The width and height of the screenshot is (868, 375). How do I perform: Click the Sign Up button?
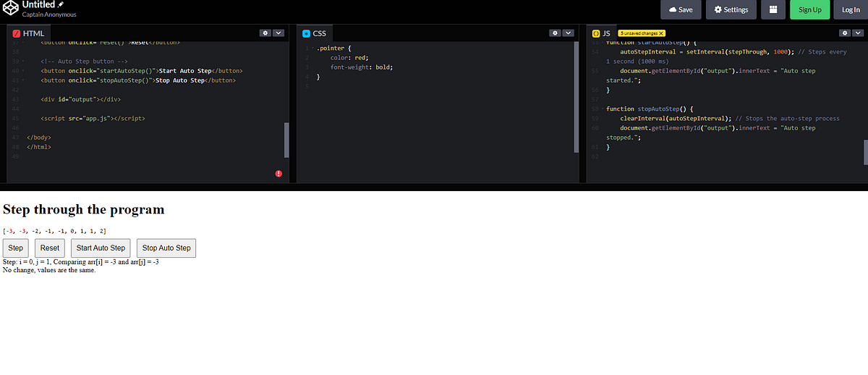coord(809,9)
